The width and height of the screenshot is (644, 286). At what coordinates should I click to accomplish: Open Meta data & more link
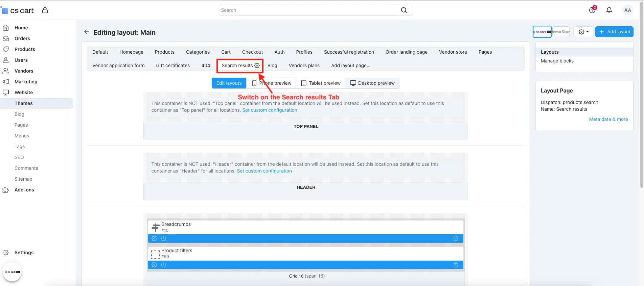pyautogui.click(x=608, y=119)
